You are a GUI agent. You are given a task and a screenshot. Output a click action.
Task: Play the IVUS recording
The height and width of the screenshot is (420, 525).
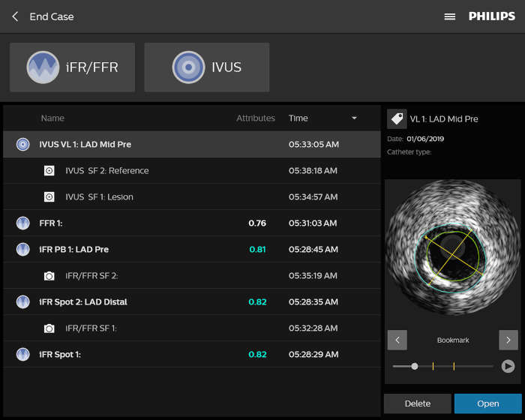tap(508, 366)
